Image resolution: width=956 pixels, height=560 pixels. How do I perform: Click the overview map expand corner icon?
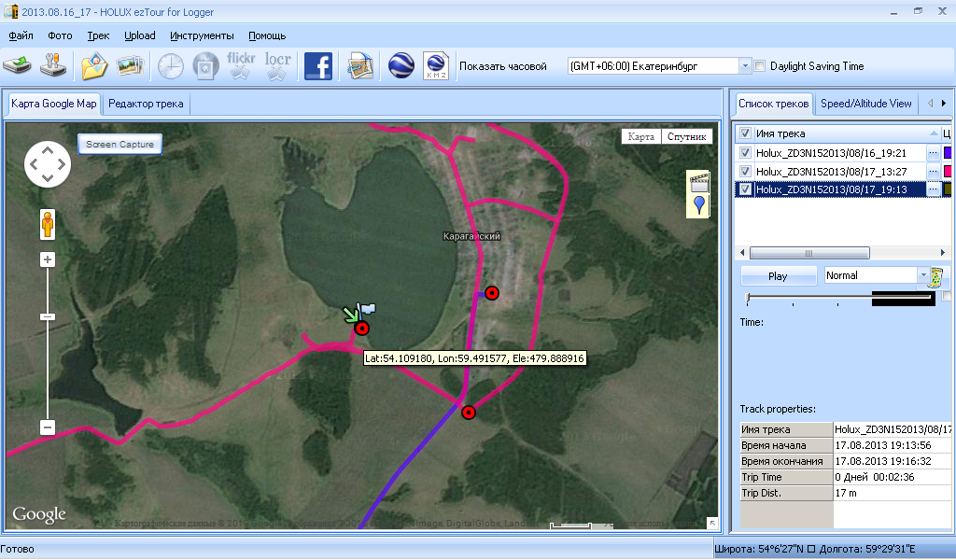coord(712,523)
